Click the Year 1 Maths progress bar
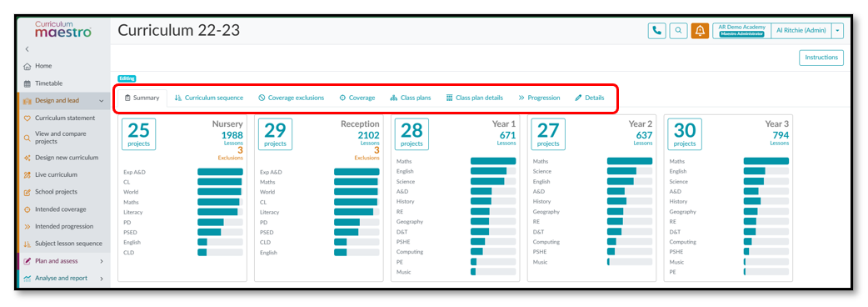This screenshot has height=307, width=868. 493,161
